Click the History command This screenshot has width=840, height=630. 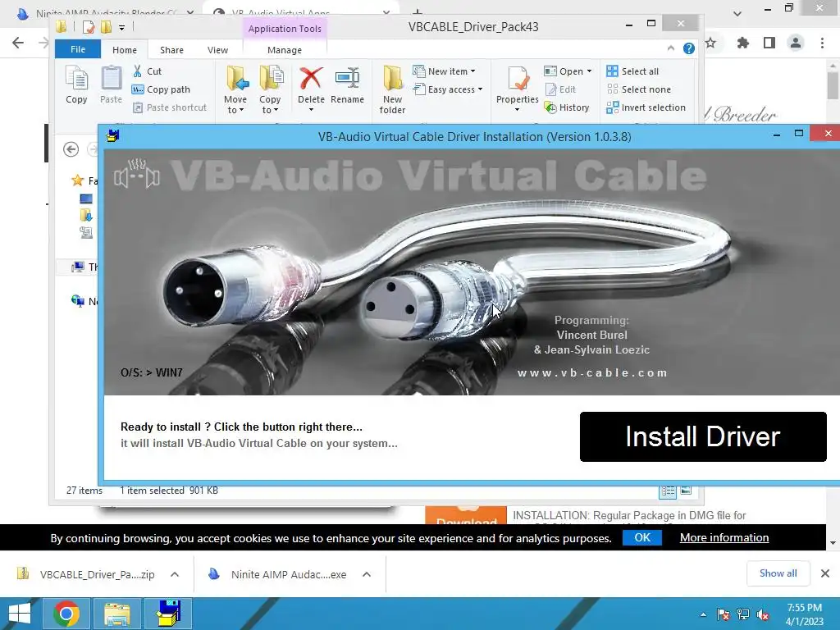567,107
